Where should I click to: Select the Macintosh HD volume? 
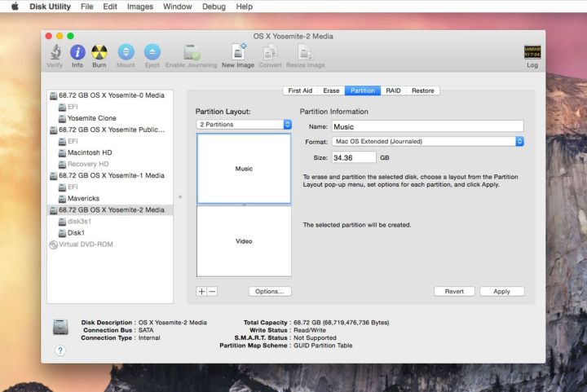pos(110,152)
